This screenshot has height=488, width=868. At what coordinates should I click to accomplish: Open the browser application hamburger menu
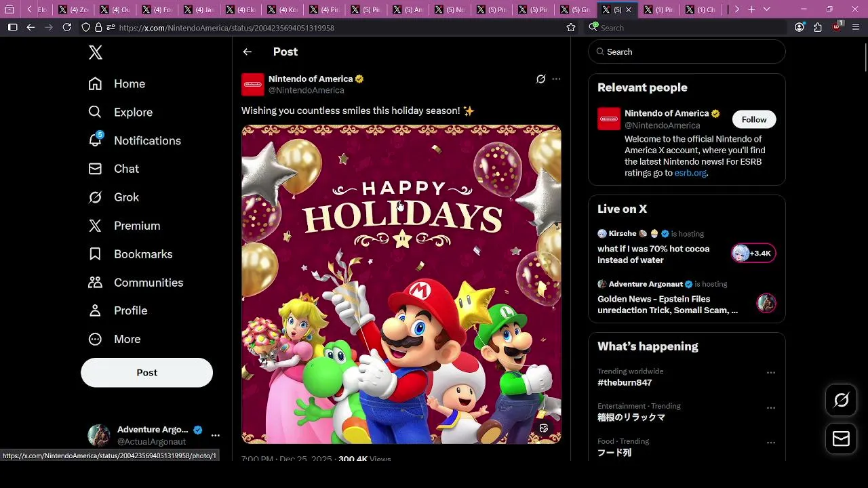tap(856, 28)
